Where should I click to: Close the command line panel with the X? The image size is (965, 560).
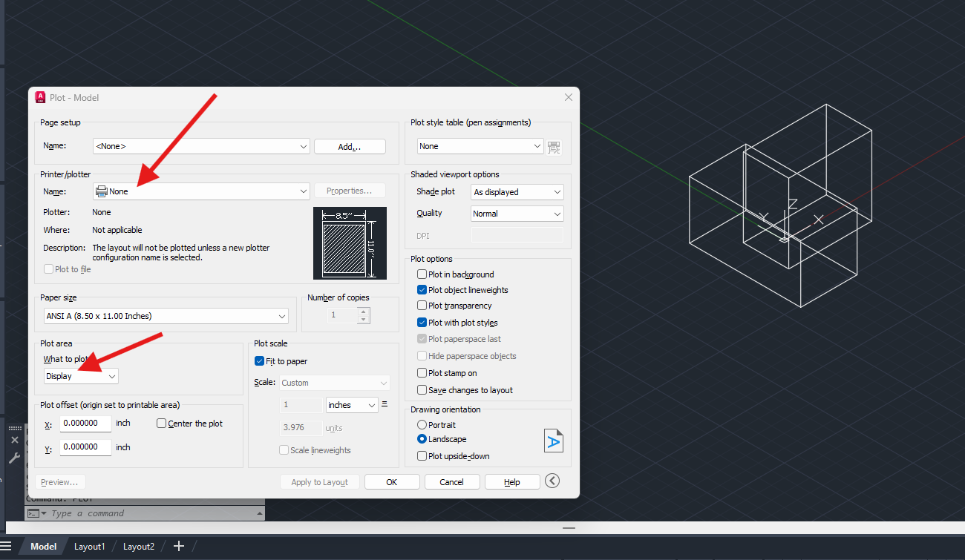(x=14, y=440)
